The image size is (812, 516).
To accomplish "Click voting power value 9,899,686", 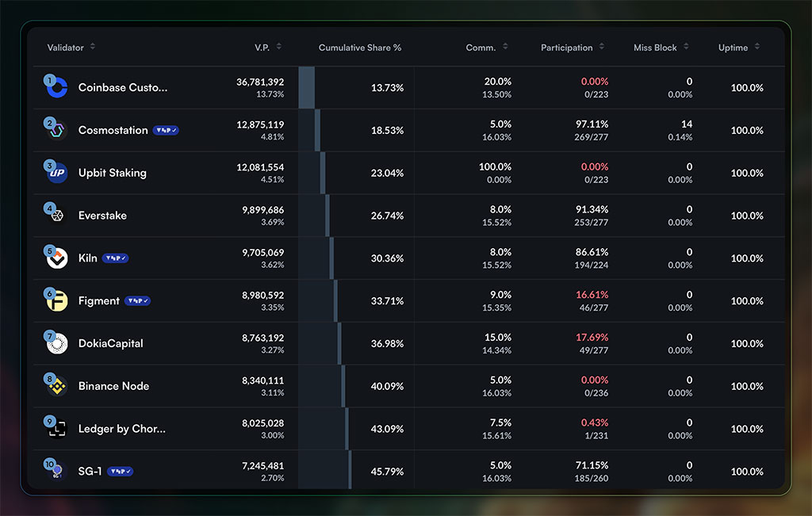I will [263, 210].
